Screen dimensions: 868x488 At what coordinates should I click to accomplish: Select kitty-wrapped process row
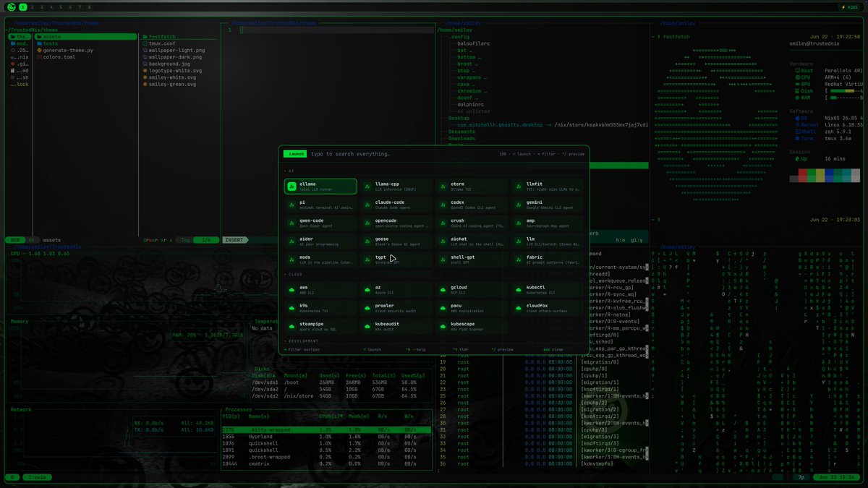pos(326,429)
